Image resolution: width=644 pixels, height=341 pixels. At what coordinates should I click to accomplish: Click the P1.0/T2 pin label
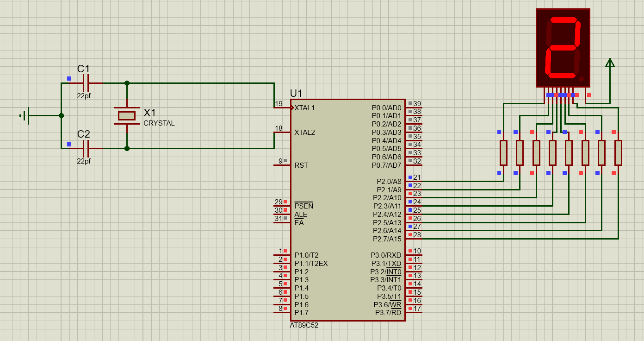(306, 255)
